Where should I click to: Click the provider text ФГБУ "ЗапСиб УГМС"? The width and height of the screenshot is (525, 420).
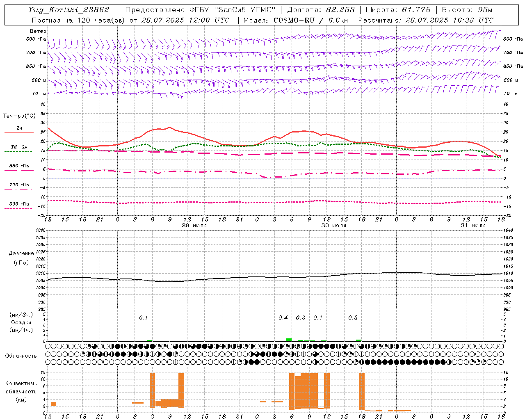[233, 10]
